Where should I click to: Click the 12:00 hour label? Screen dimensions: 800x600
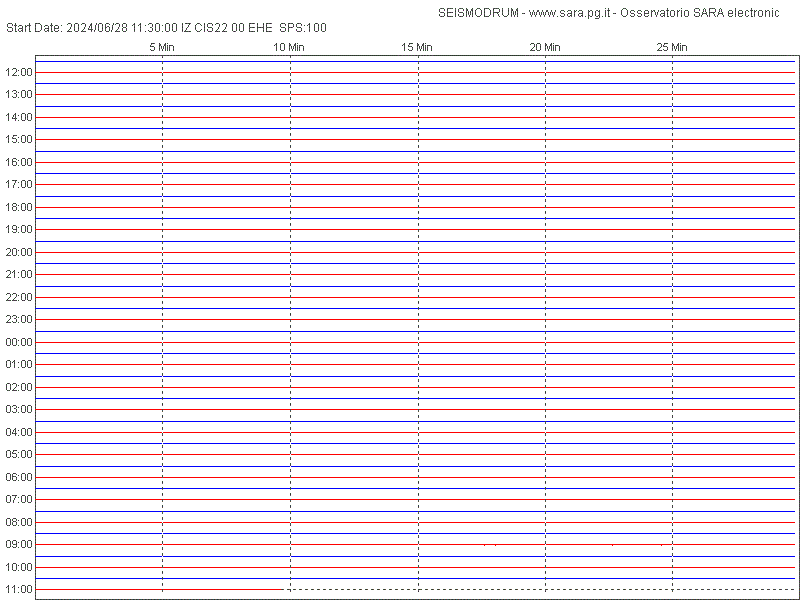pos(18,72)
